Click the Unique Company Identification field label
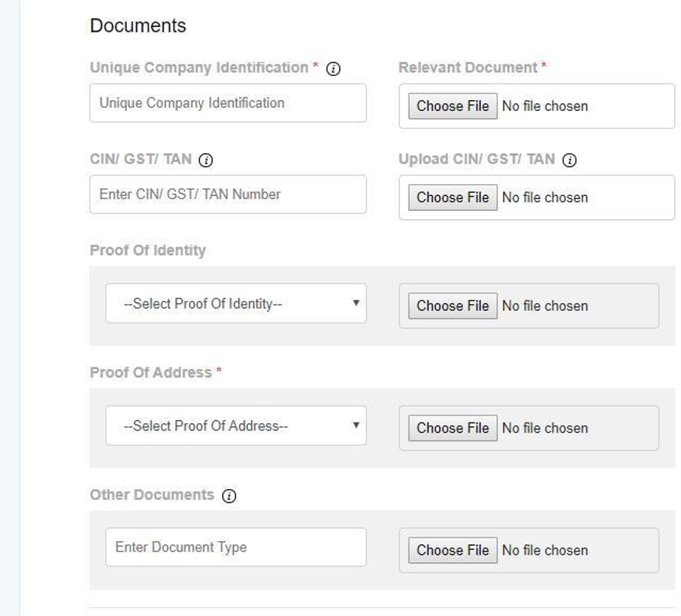Viewport: 681px width, 616px height. pyautogui.click(x=198, y=68)
